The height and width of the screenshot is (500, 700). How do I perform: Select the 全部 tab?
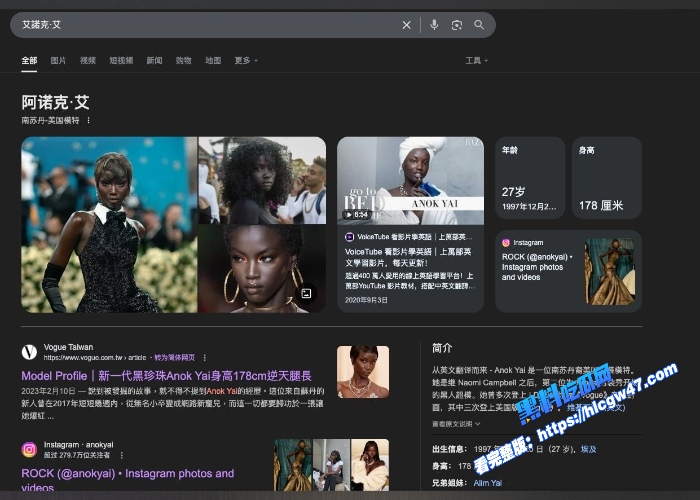(29, 60)
